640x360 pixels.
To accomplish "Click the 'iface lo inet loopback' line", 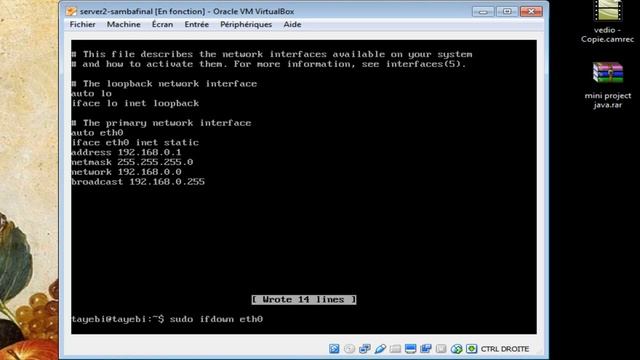I will point(135,103).
